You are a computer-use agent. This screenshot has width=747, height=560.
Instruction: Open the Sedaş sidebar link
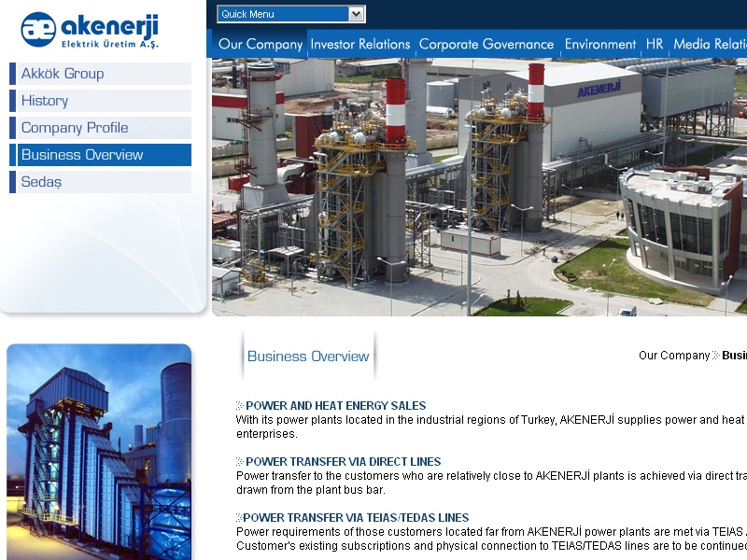pos(41,182)
